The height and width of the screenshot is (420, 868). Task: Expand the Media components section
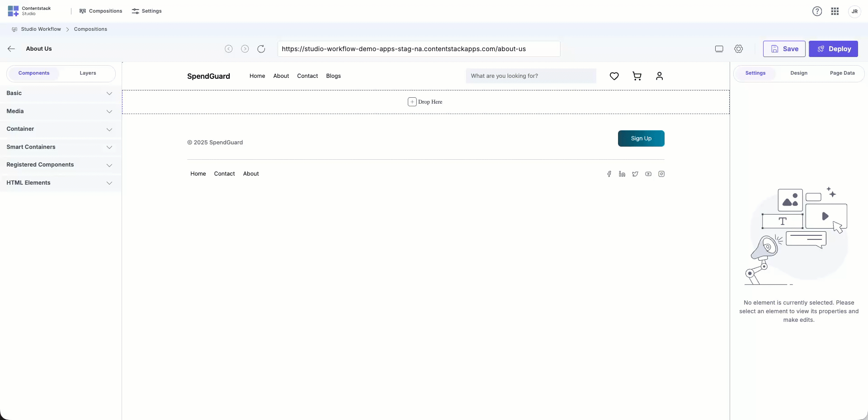click(61, 111)
